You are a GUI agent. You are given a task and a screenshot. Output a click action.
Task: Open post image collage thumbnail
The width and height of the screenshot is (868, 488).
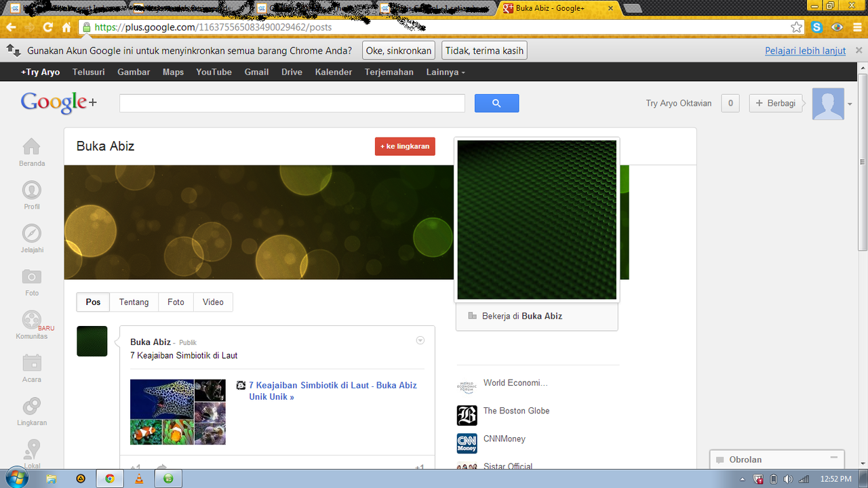[178, 412]
